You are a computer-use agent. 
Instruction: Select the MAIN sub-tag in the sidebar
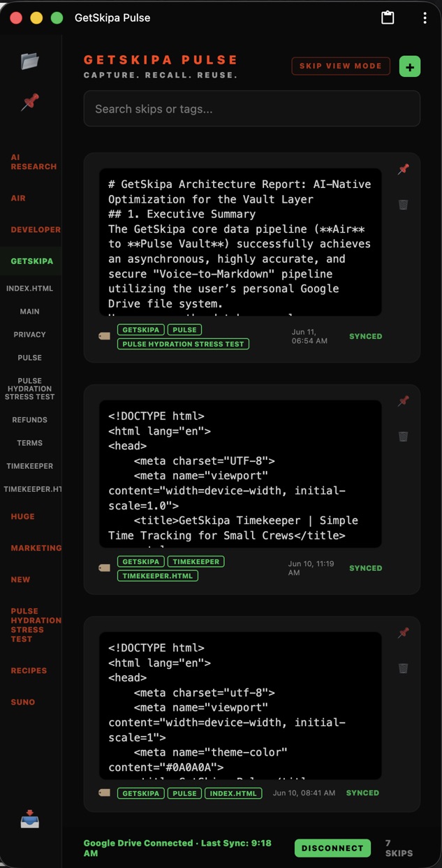click(30, 312)
